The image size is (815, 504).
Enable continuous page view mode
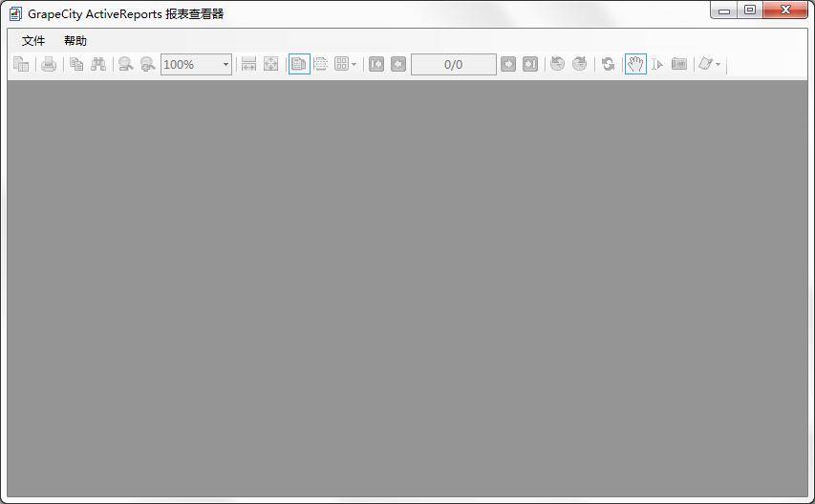click(x=321, y=64)
